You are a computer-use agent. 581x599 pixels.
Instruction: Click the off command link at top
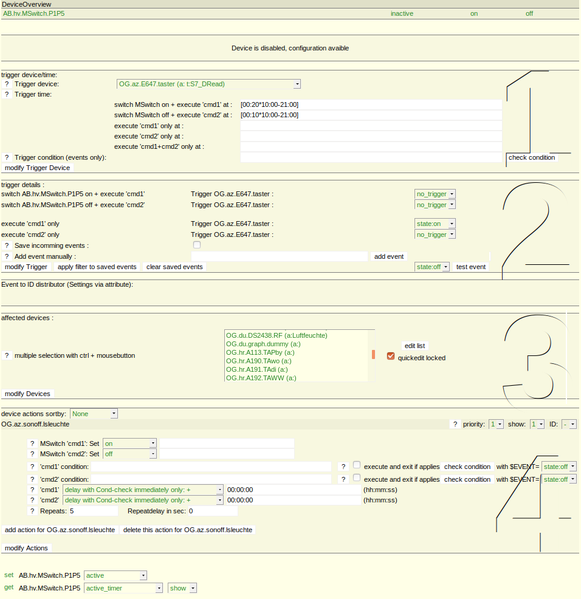(529, 14)
